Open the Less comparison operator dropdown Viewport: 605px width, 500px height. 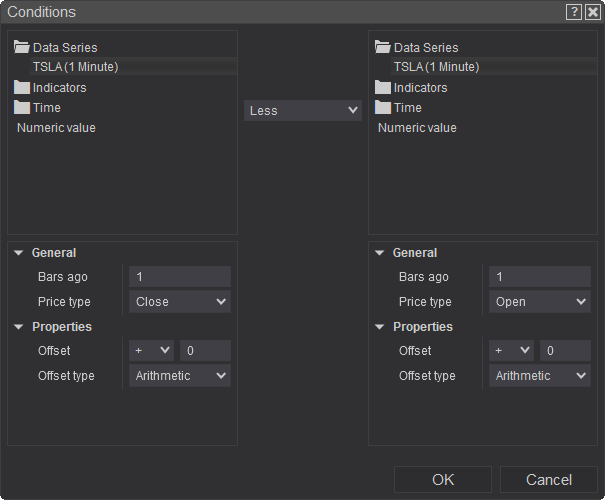[x=303, y=110]
